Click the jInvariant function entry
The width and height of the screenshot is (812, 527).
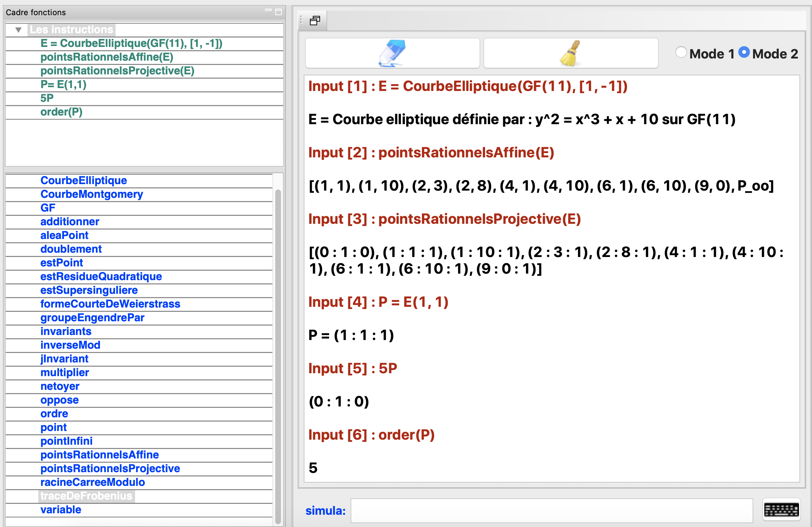tap(64, 359)
